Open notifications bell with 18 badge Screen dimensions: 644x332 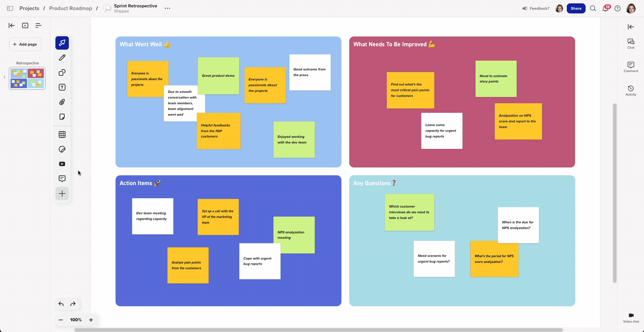point(605,8)
